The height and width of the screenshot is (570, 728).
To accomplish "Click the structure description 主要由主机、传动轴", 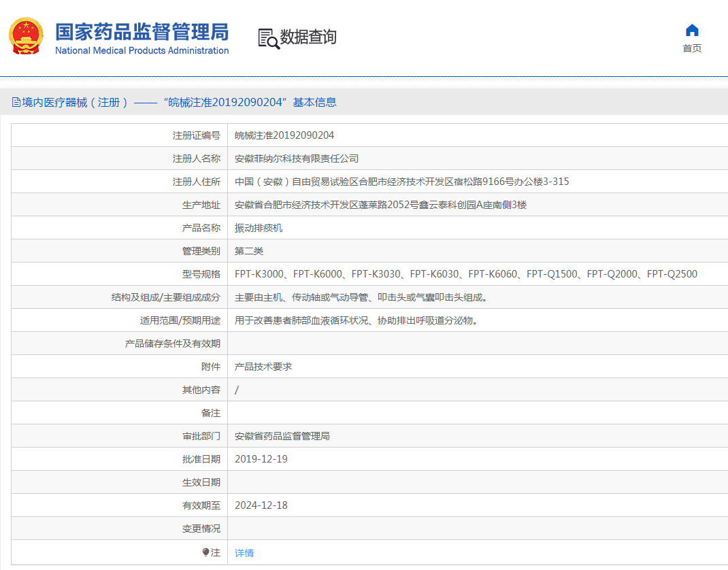I will point(361,297).
